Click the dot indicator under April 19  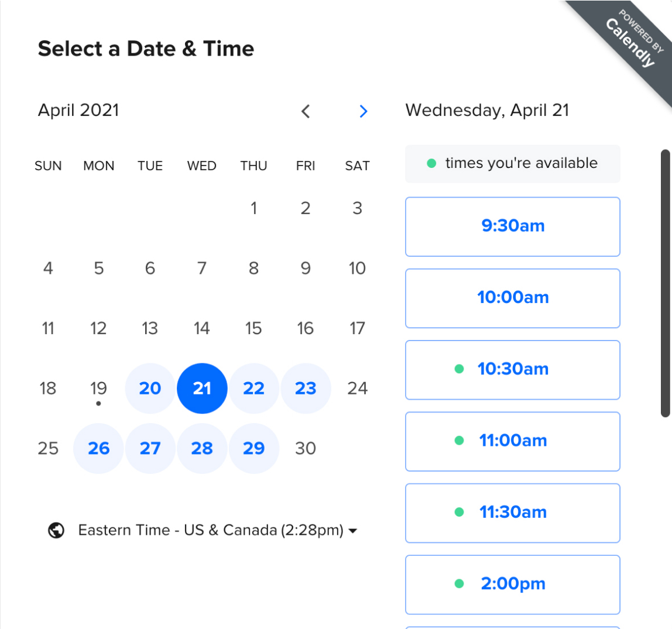[x=98, y=404]
